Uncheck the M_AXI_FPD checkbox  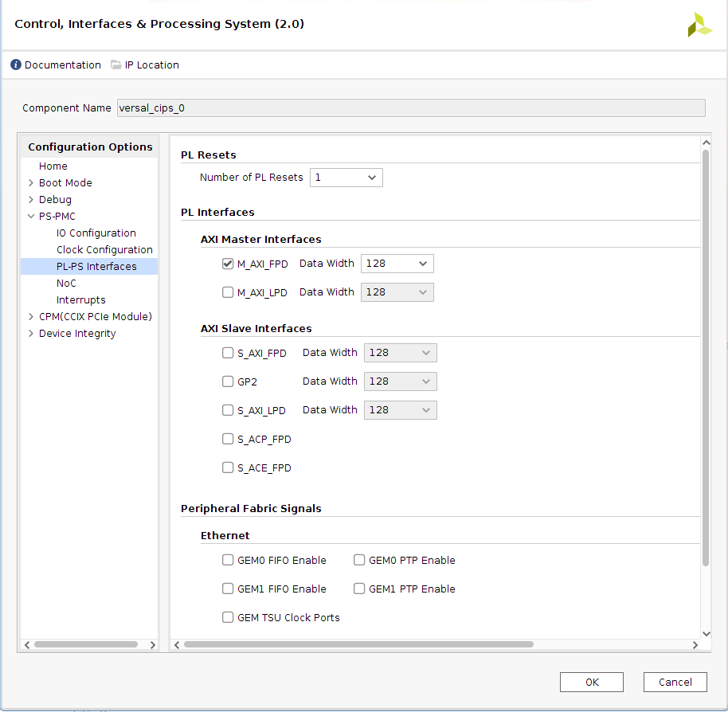[x=228, y=264]
